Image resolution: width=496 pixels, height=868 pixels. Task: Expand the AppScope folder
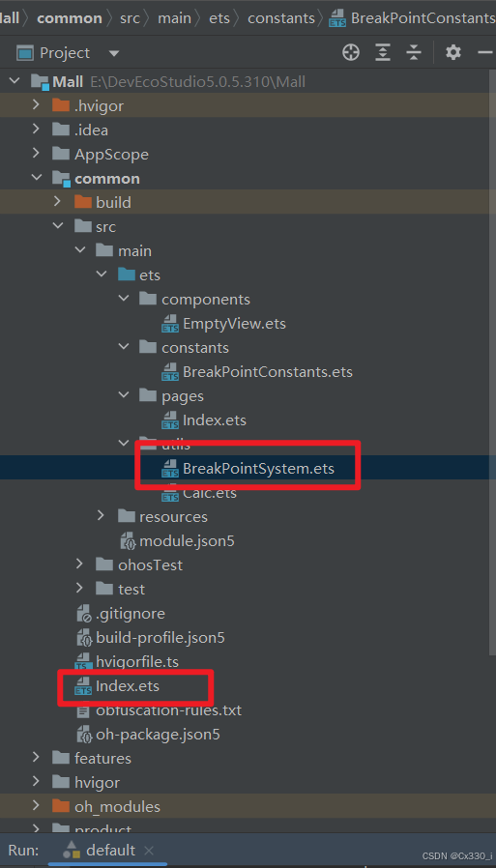coord(36,154)
